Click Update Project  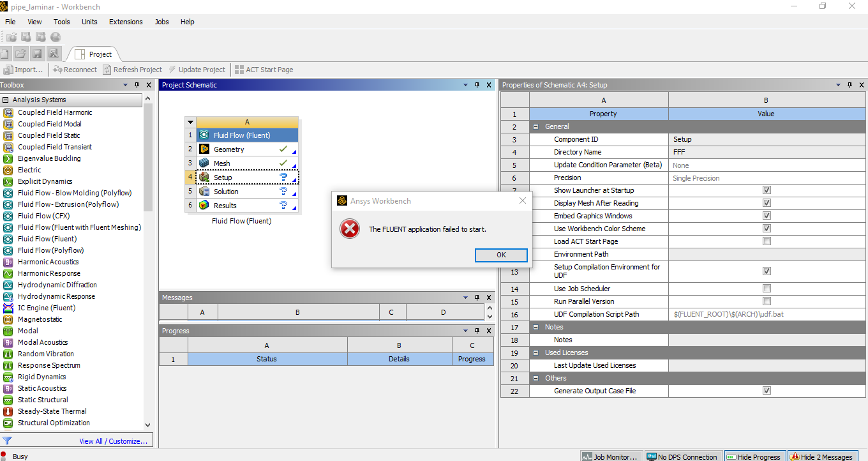(197, 70)
